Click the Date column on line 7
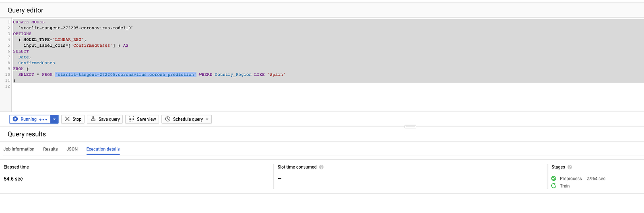This screenshot has height=213, width=644. [23, 57]
